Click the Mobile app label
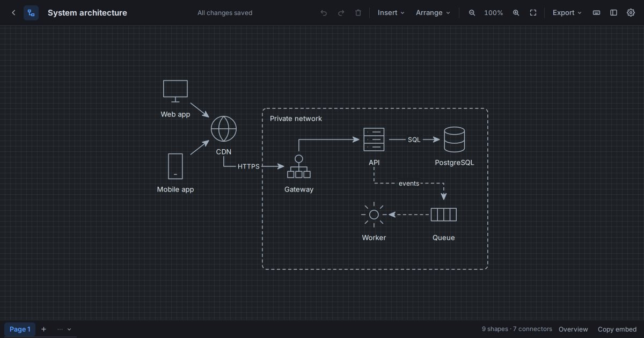644x338 pixels. tap(175, 189)
